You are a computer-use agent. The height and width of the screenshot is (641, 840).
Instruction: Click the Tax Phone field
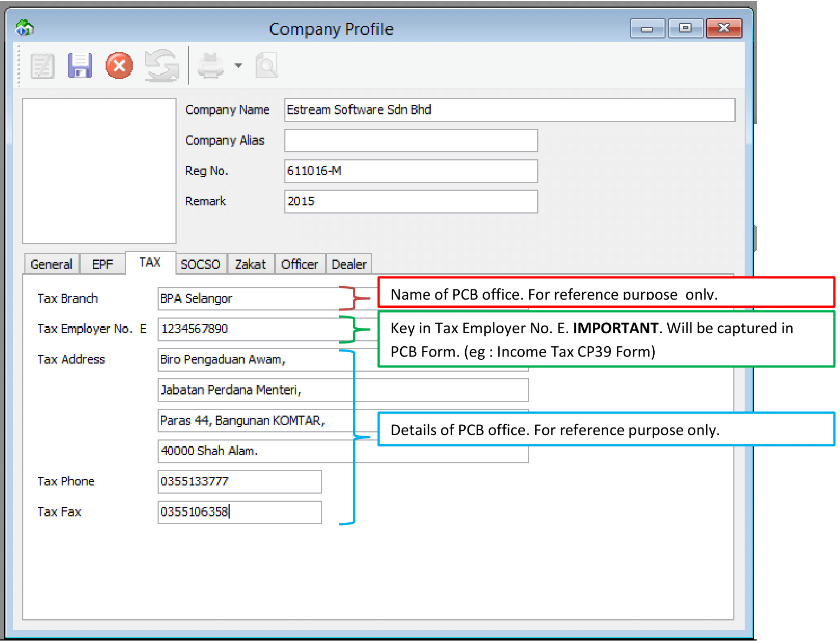click(239, 482)
